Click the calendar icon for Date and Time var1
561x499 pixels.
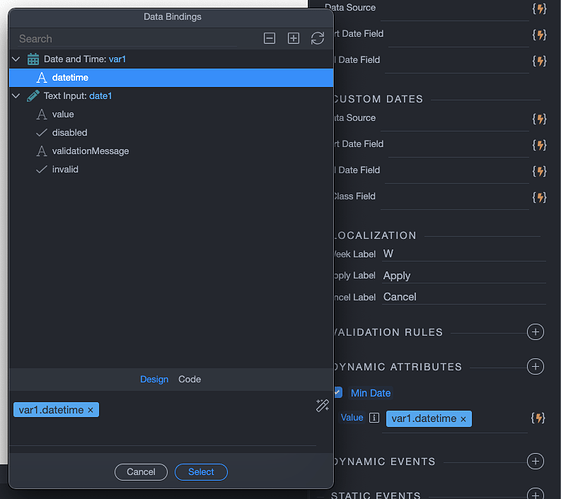pos(33,59)
